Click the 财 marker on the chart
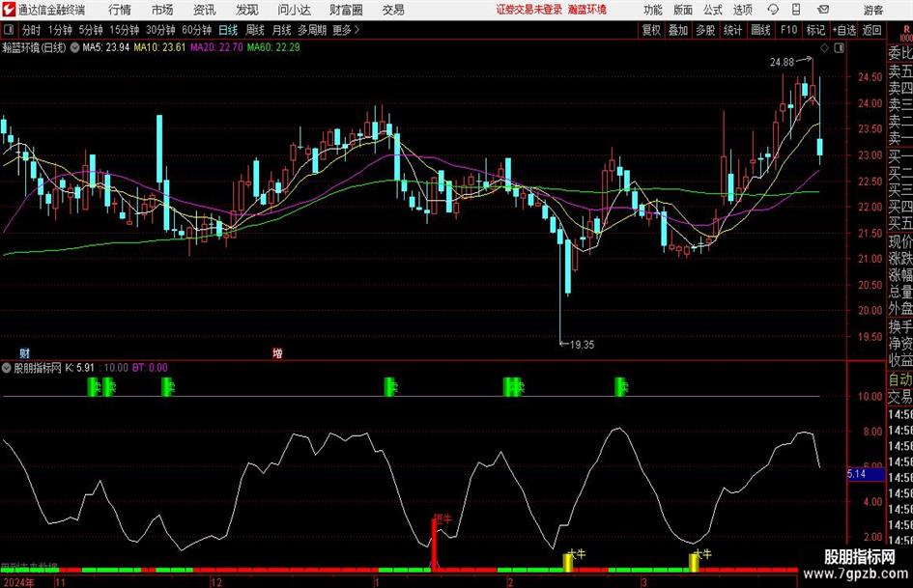 tap(24, 353)
